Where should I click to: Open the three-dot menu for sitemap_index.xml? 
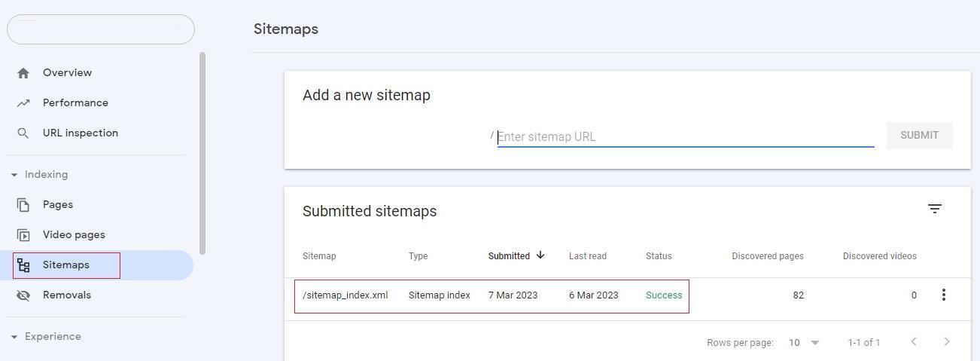point(943,295)
